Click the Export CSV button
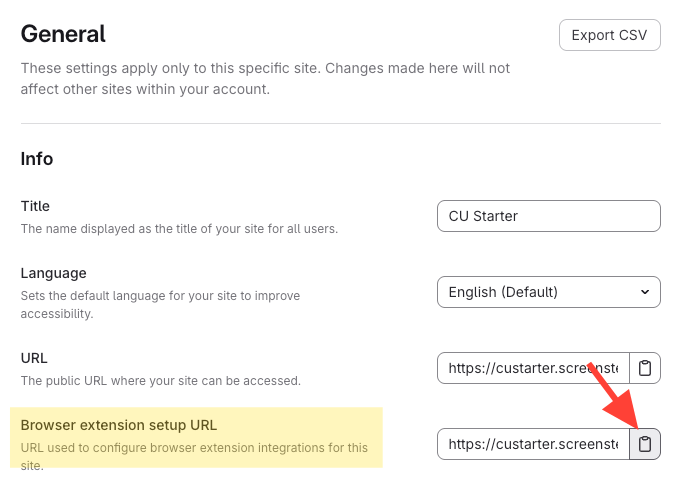Viewport: 696px width, 478px height. (609, 35)
